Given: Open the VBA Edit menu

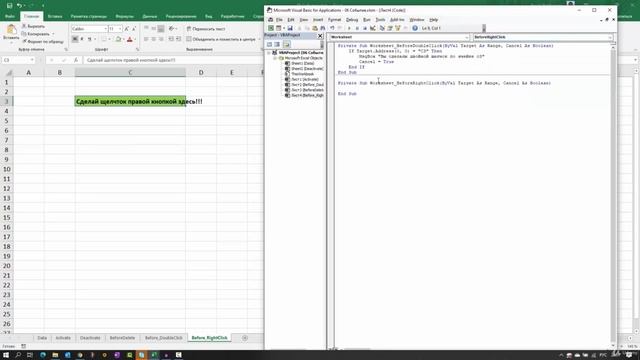Looking at the screenshot, I should point(291,20).
